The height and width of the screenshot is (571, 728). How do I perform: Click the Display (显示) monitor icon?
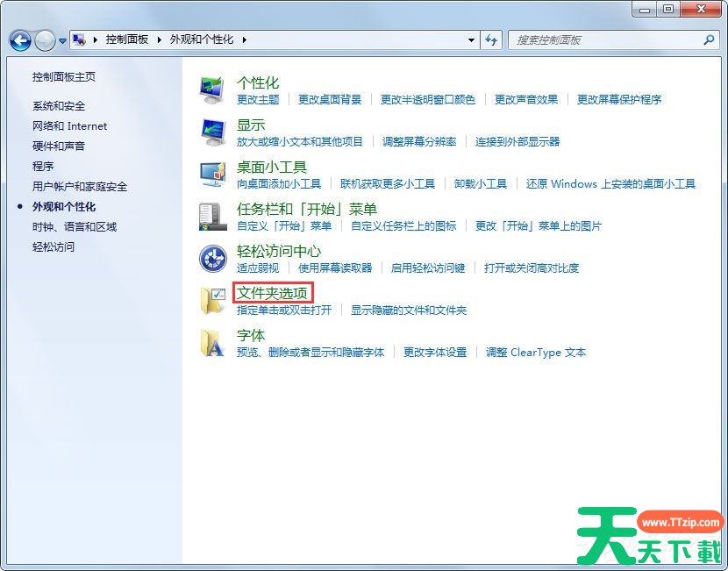212,132
